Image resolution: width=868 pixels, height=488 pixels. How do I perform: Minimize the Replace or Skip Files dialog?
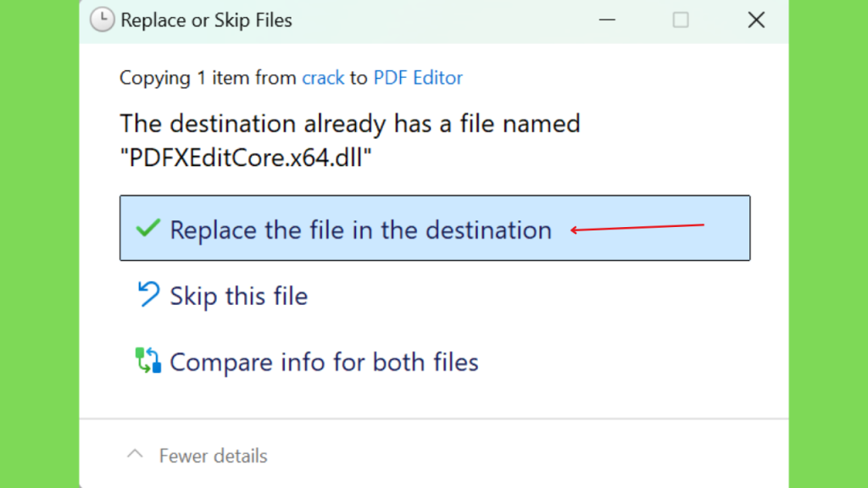point(607,20)
